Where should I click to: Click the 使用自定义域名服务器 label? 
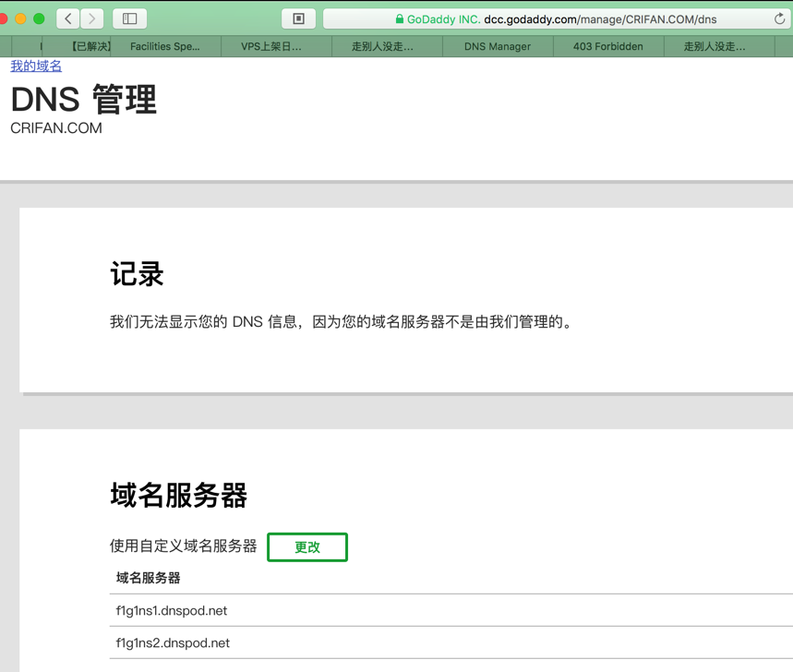183,546
